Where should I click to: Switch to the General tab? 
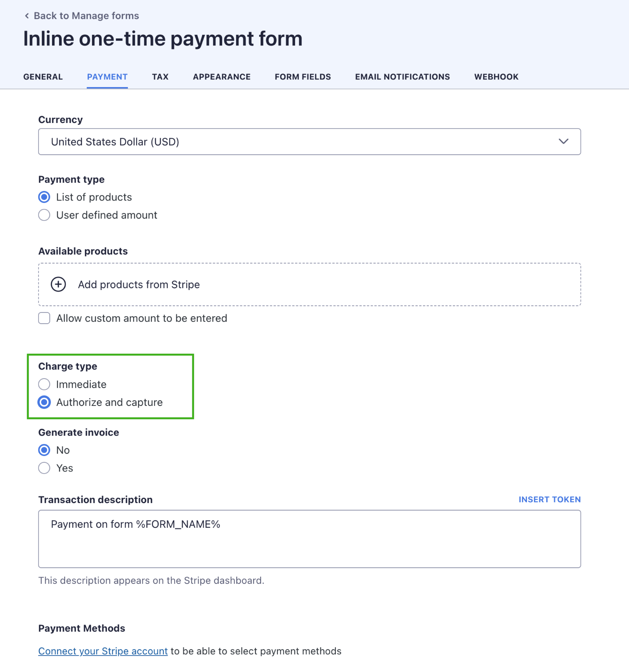pos(43,77)
